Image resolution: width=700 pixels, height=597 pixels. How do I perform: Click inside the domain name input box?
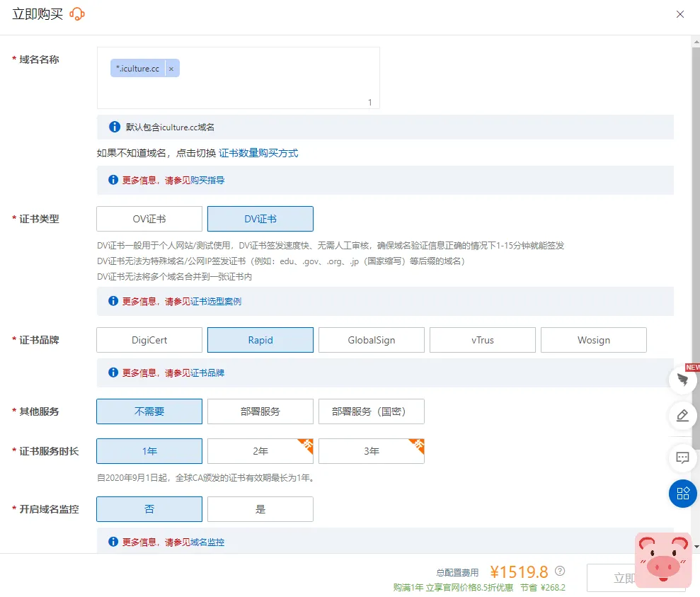(x=238, y=78)
